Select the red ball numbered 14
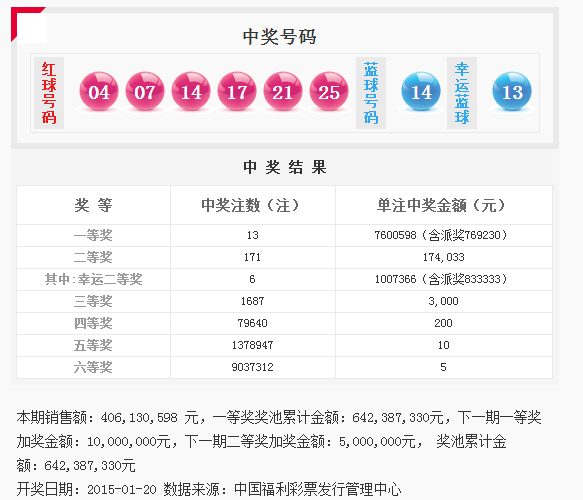The width and height of the screenshot is (583, 500). [x=191, y=91]
